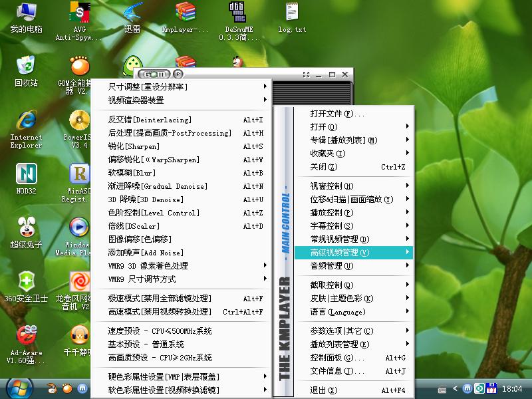Toggle 锐化[Sharpen] filter
The height and width of the screenshot is (399, 532).
(x=182, y=146)
